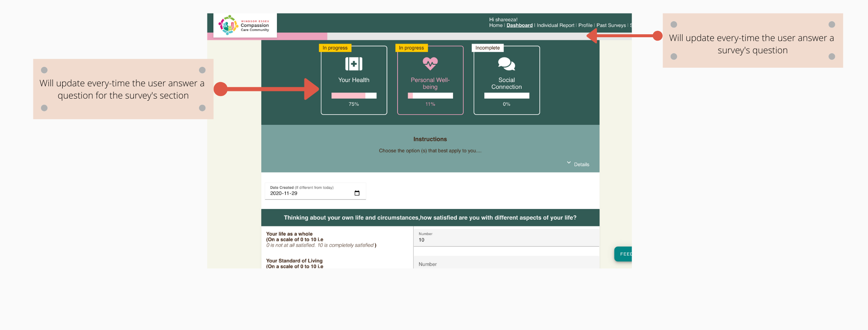The image size is (868, 330).
Task: Go to Home in the top navigation
Action: click(495, 25)
